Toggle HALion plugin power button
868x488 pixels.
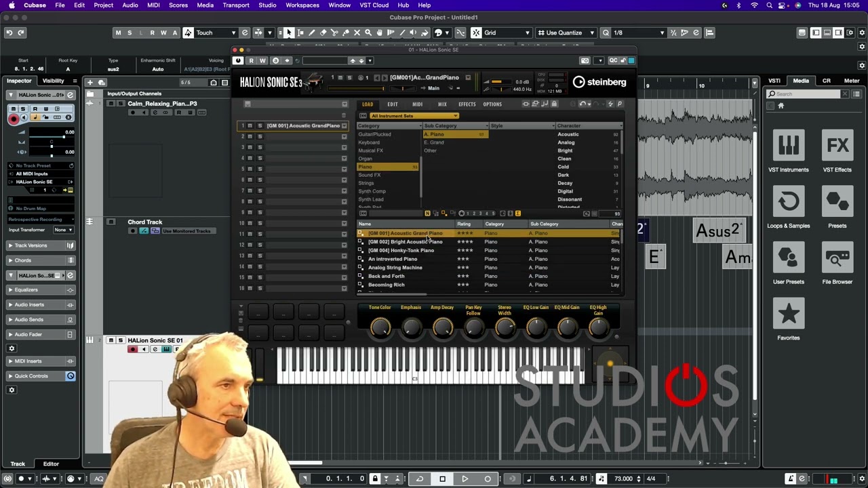tap(238, 60)
